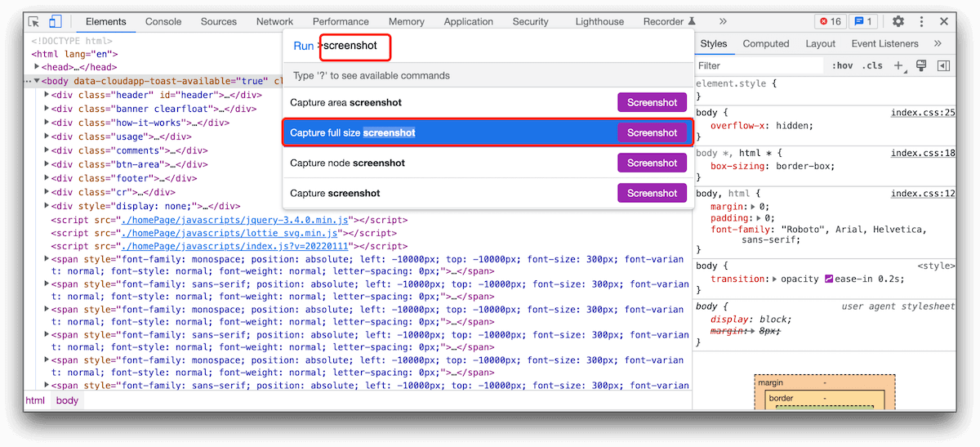This screenshot has width=980, height=447.
Task: Expand the head element node
Action: click(x=37, y=67)
